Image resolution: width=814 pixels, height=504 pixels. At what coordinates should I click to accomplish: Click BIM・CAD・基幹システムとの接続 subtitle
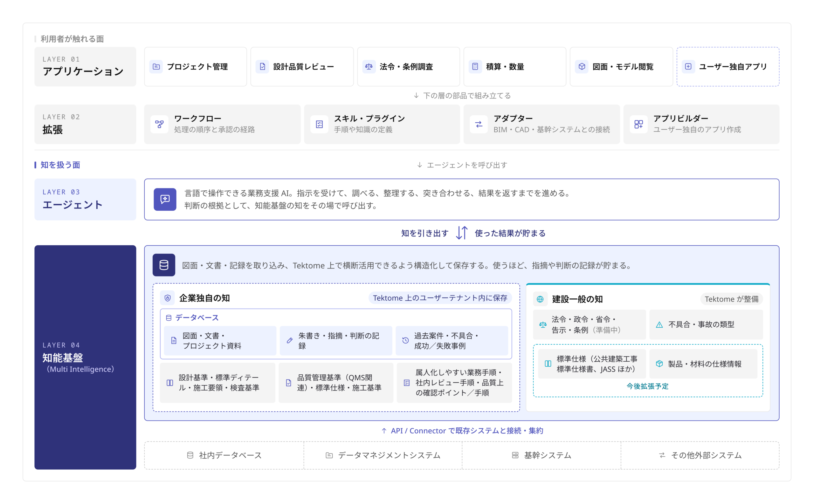(552, 129)
